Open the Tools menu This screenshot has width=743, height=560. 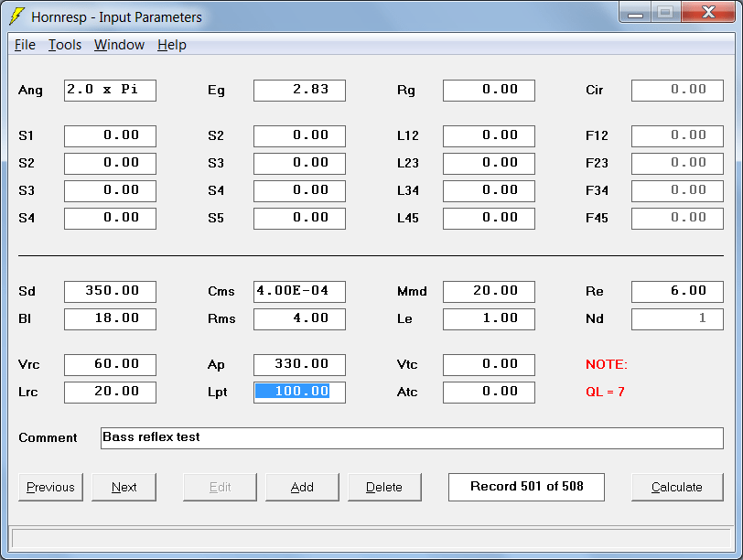click(65, 45)
